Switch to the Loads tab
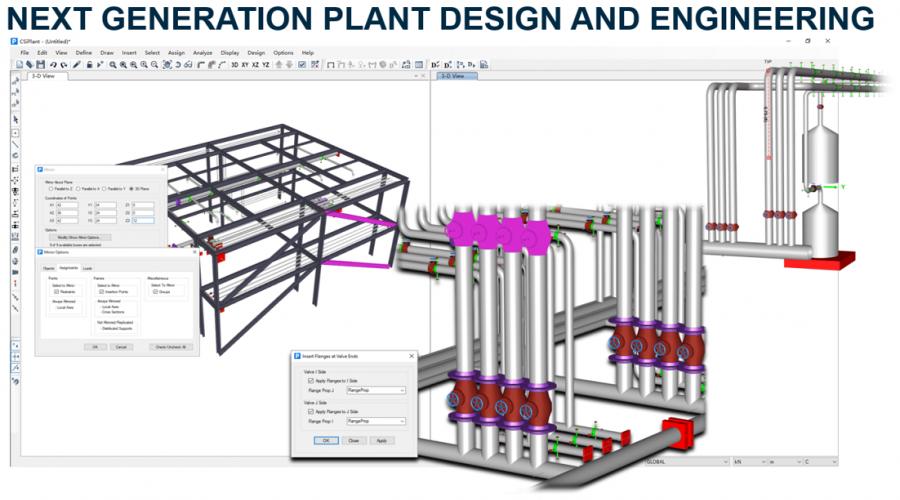900x500 pixels. [88, 268]
